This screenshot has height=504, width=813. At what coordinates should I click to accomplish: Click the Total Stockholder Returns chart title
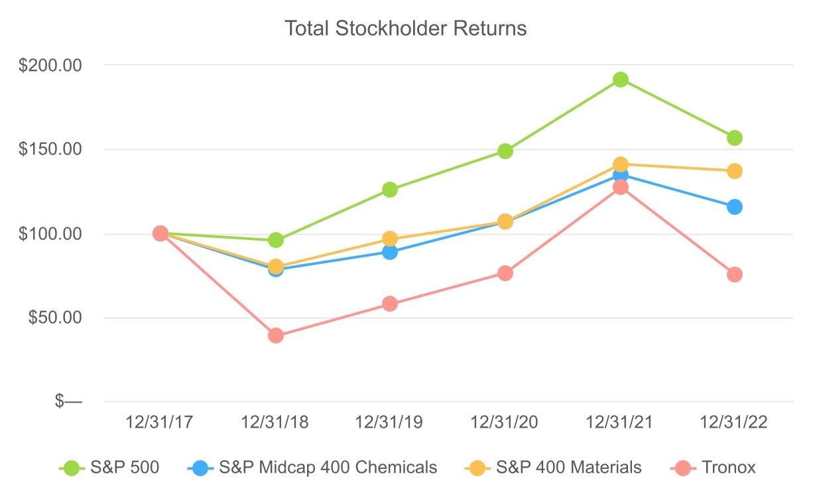point(405,29)
